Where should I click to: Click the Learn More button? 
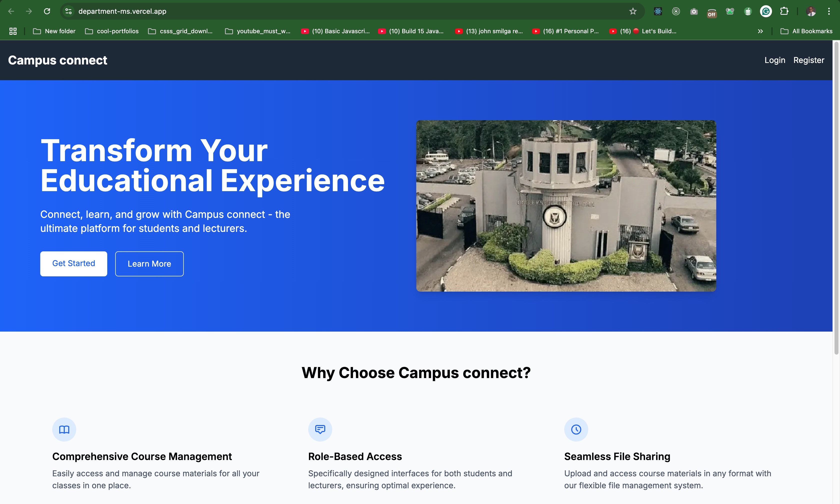[x=149, y=264]
